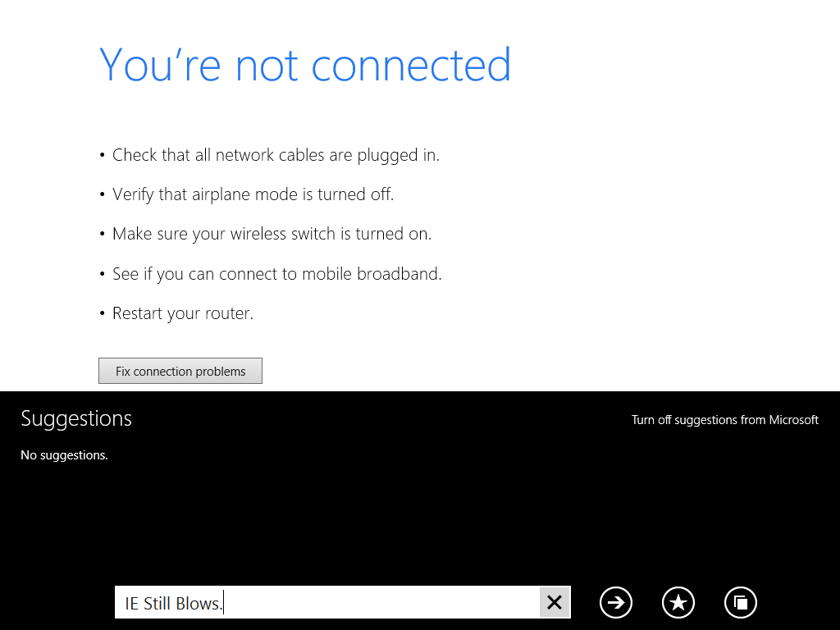Click the 'You're not connected' heading

(x=305, y=64)
